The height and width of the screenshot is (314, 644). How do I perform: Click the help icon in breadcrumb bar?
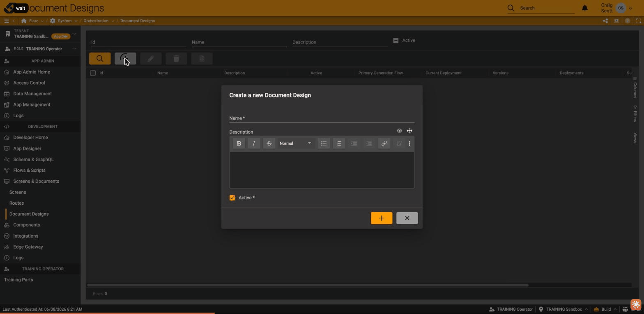(628, 21)
